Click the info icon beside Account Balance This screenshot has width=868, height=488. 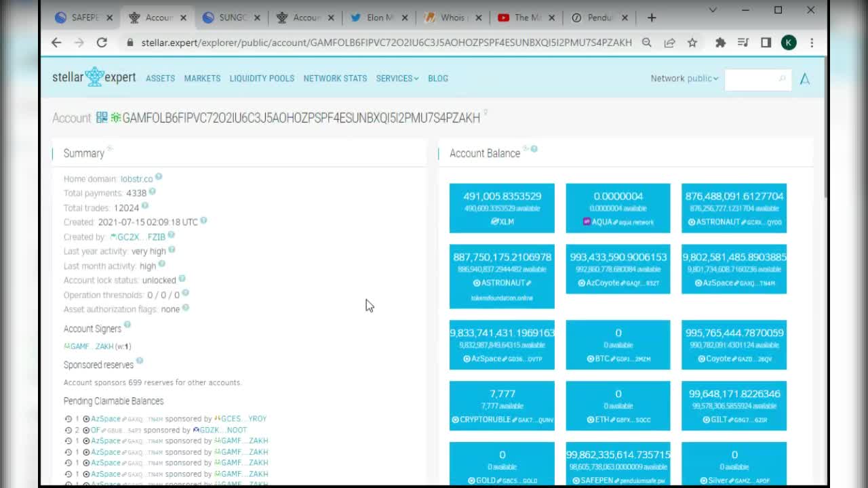click(x=534, y=148)
